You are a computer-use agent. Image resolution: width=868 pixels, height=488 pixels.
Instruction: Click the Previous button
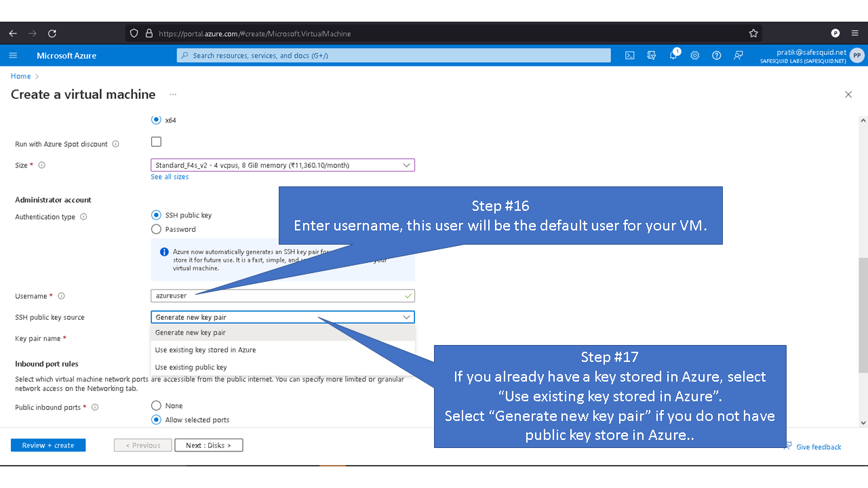click(x=143, y=445)
